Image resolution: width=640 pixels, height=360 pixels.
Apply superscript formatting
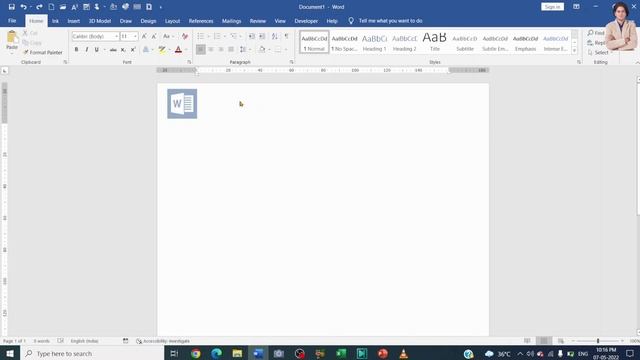133,50
